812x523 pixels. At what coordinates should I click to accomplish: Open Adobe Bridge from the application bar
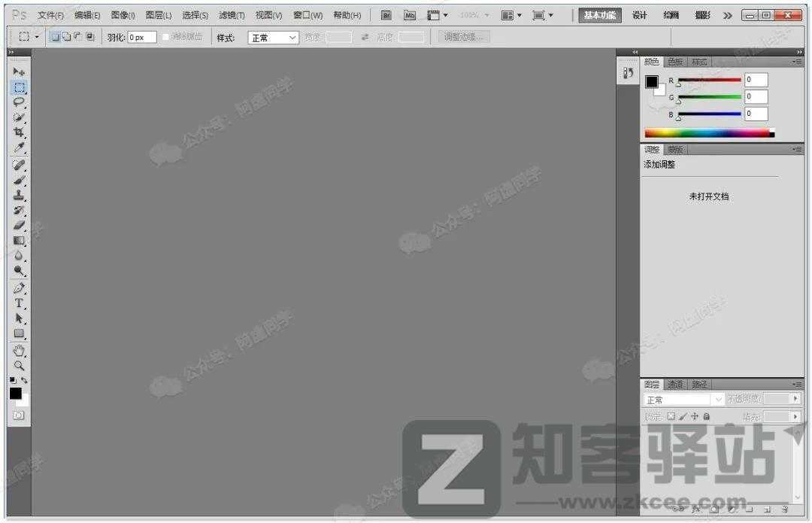[386, 14]
